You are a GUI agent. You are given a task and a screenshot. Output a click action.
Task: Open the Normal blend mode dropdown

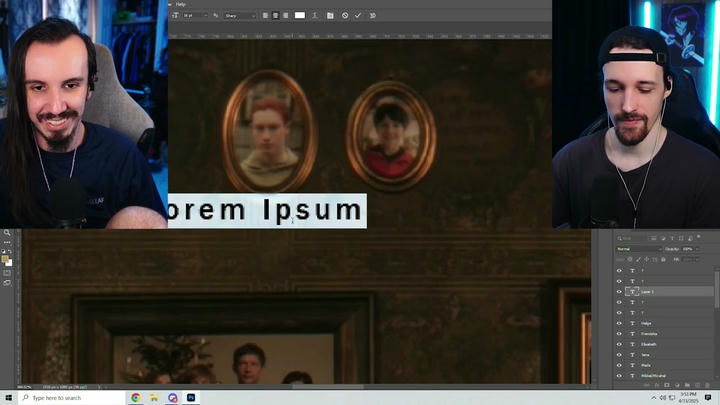click(x=638, y=249)
